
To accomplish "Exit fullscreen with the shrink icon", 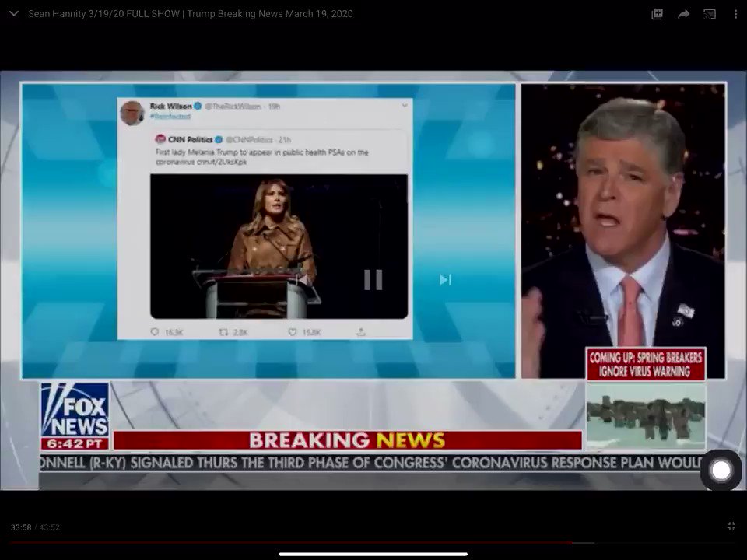I will coord(731,526).
